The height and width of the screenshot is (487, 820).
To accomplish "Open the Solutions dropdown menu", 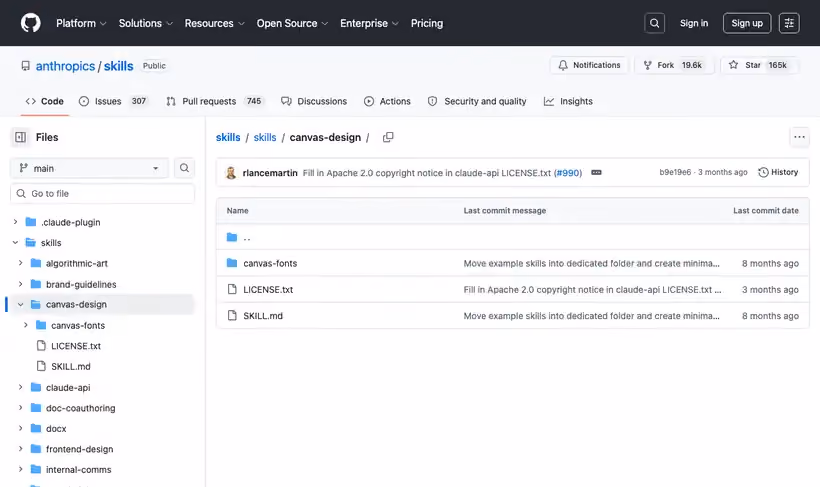I will click(x=145, y=23).
